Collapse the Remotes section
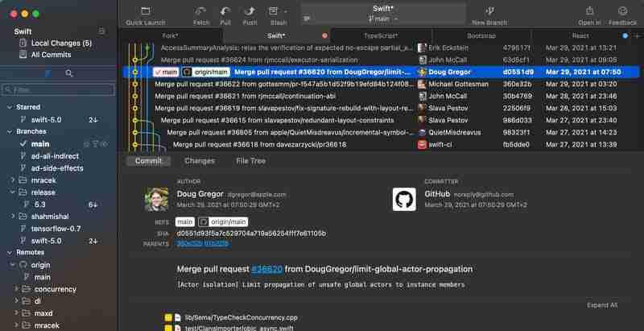The height and width of the screenshot is (331, 644). tap(10, 252)
